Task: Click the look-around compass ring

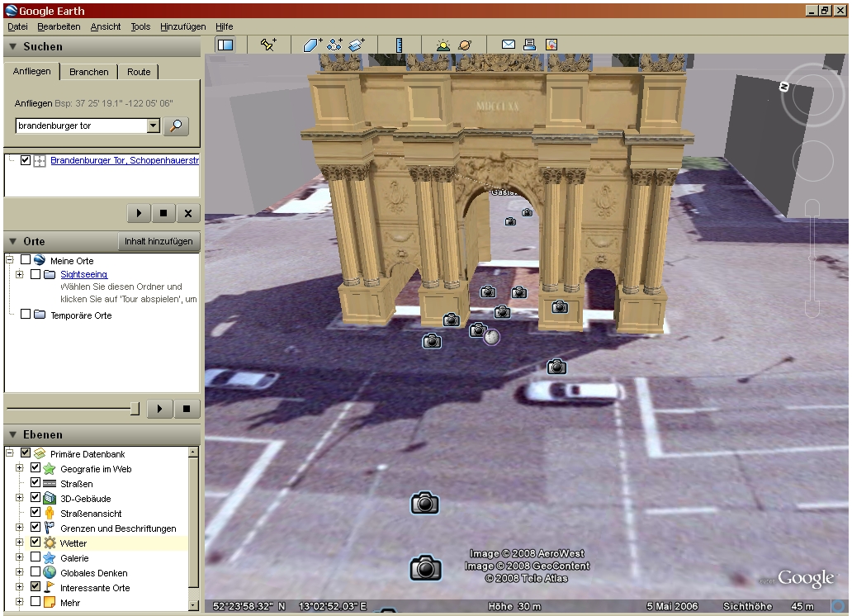Action: 812,95
